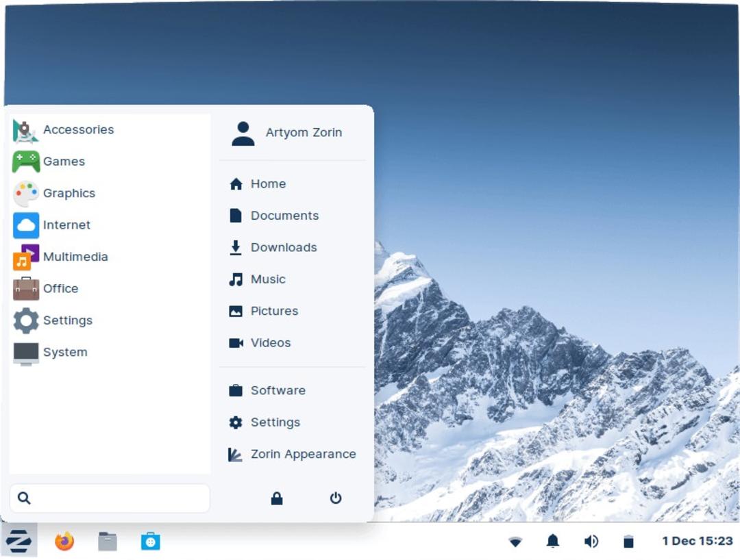Focus the menu search field
740x560 pixels.
coord(110,498)
